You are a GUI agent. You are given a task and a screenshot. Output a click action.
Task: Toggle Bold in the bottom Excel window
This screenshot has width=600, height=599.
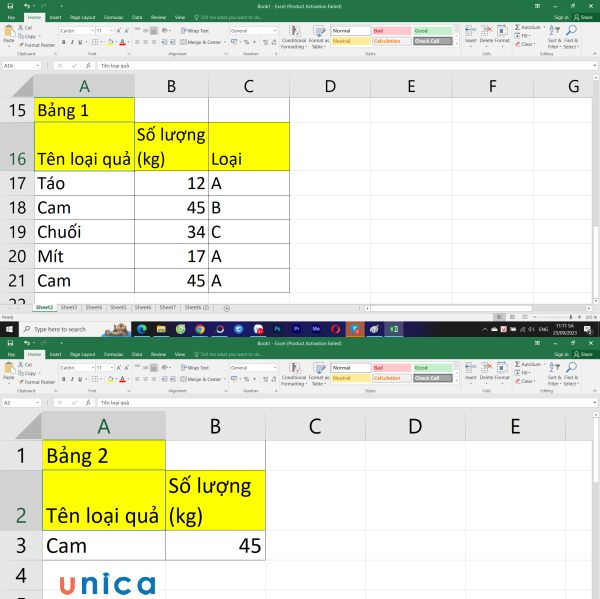[x=64, y=379]
